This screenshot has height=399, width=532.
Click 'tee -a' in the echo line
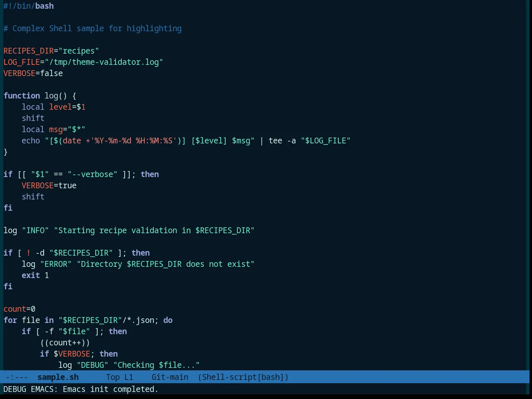click(282, 140)
